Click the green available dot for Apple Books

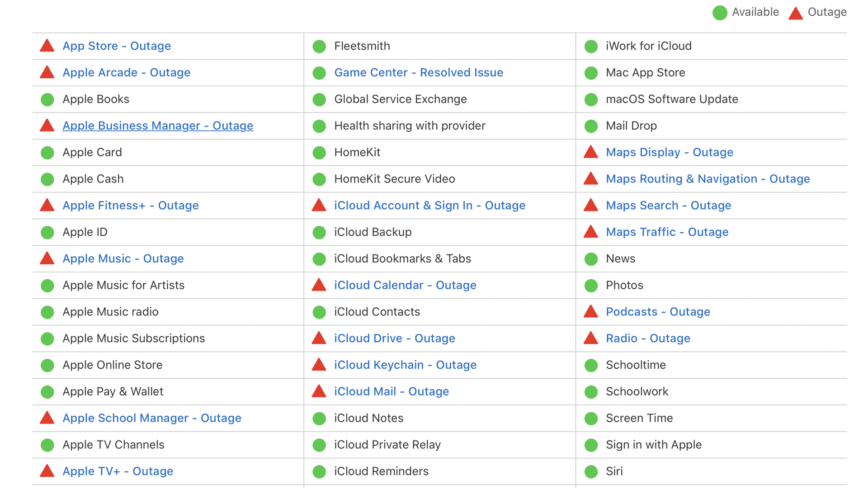coord(47,99)
